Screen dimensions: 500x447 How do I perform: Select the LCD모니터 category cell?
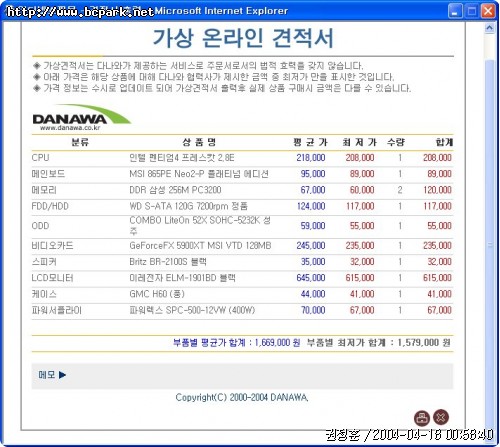click(x=52, y=278)
